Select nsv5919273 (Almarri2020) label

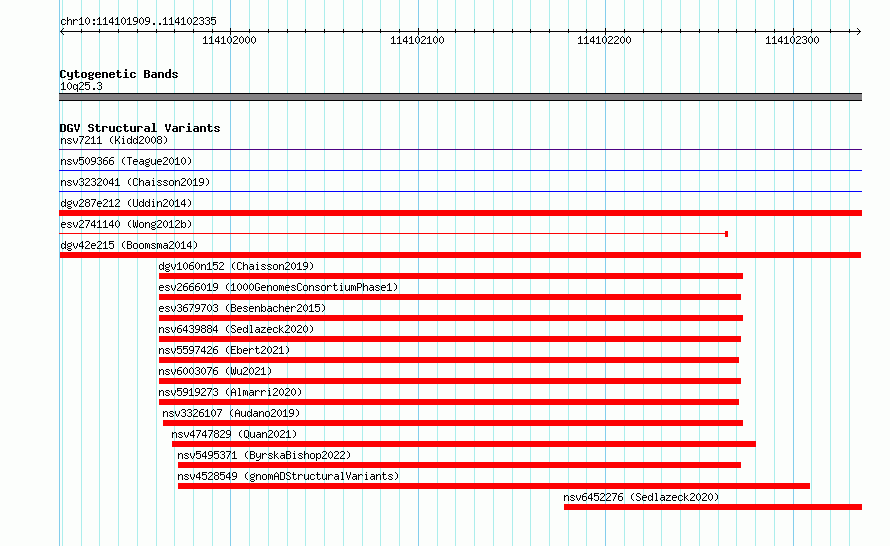point(230,392)
